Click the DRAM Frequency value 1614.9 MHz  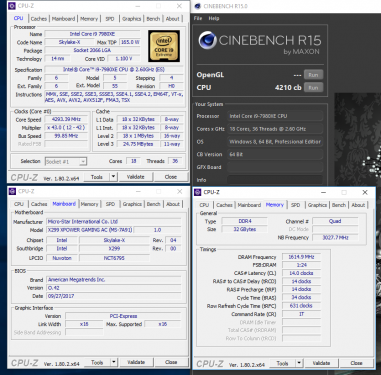(301, 257)
